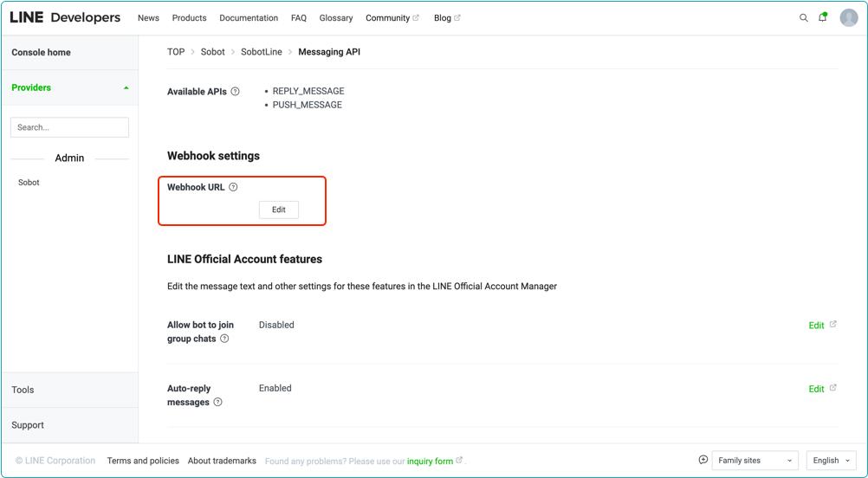
Task: Click the provider search input field
Action: 69,127
